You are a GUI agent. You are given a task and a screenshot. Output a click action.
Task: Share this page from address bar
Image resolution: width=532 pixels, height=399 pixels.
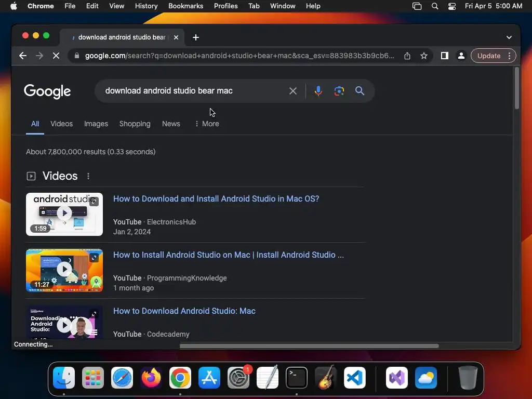point(407,56)
